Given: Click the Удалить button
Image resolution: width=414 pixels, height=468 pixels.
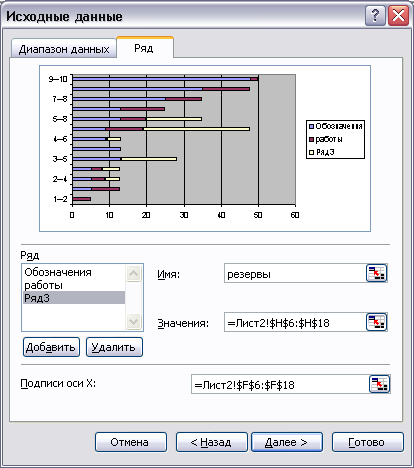Looking at the screenshot, I should point(114,347).
